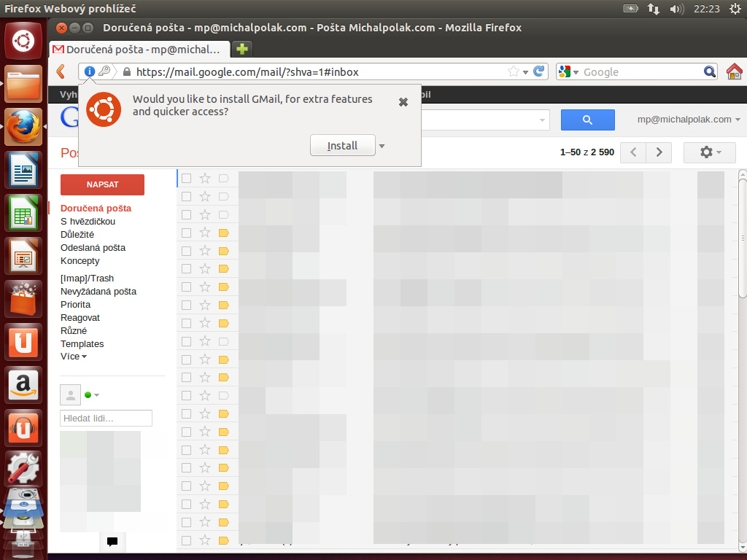Compose a message with NAPSAT
Viewport: 747px width, 560px height.
click(102, 184)
